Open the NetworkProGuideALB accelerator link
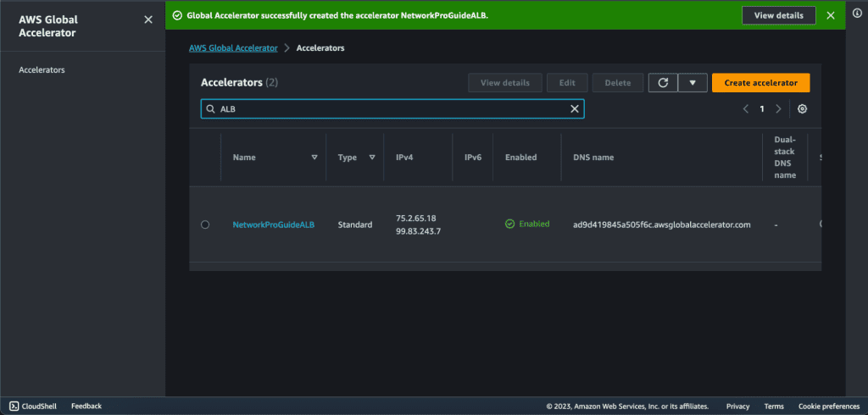The image size is (868, 415). pos(274,224)
